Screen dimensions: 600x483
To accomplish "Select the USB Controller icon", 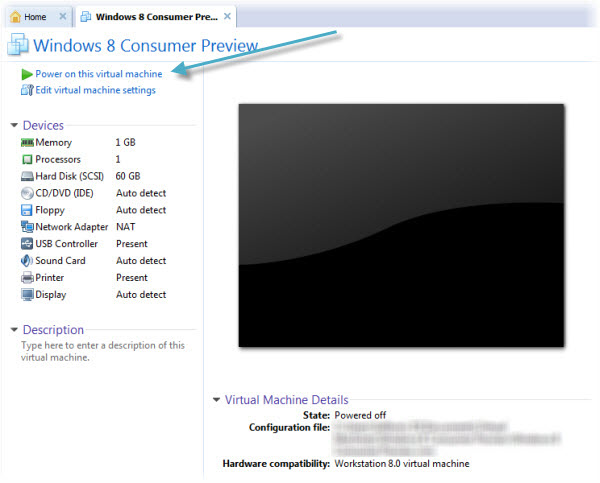I will 27,244.
